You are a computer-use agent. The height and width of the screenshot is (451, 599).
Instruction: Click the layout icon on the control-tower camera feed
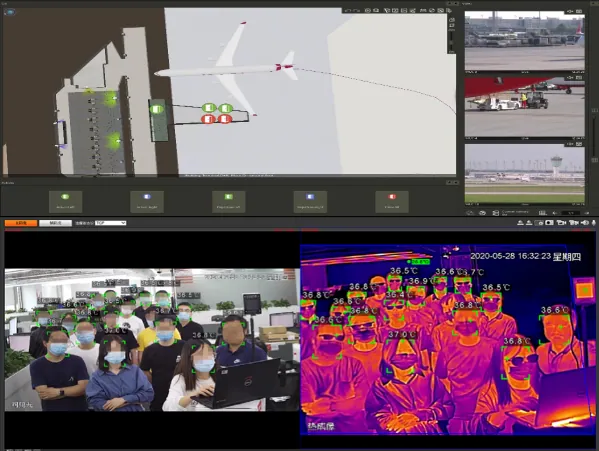pos(579,144)
